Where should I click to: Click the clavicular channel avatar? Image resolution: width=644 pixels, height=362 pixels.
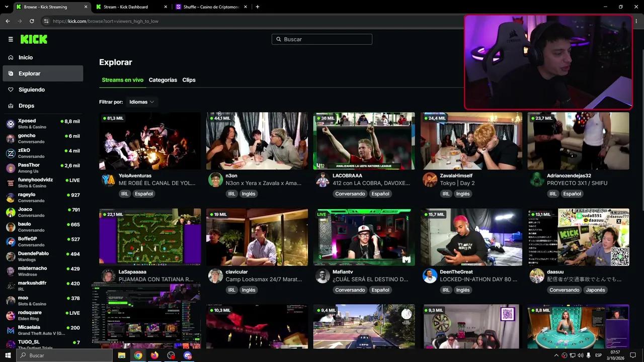click(215, 276)
